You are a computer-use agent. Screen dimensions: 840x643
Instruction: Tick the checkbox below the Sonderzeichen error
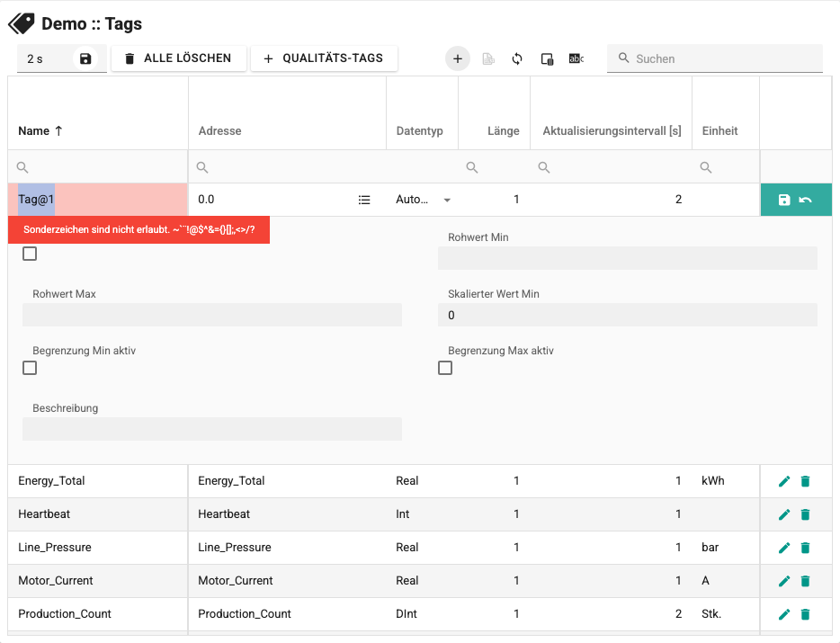tap(30, 254)
